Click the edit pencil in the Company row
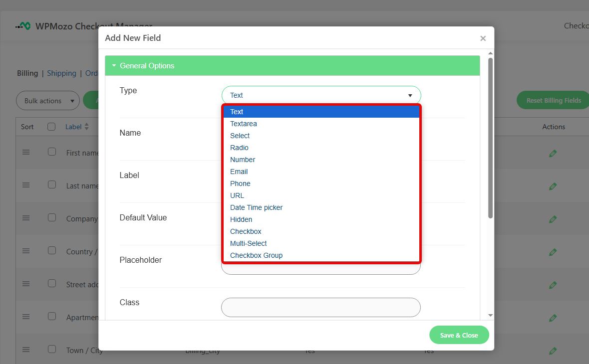 pos(553,219)
